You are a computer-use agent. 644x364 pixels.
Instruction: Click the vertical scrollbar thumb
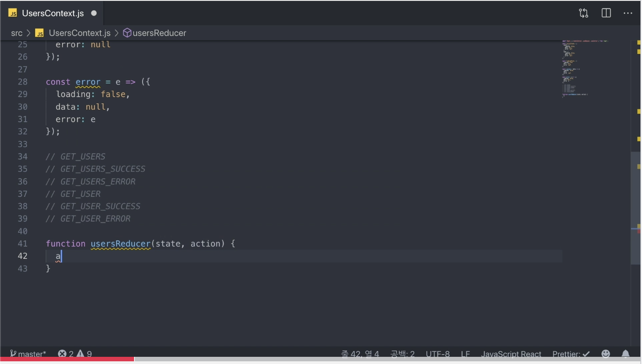point(635,208)
